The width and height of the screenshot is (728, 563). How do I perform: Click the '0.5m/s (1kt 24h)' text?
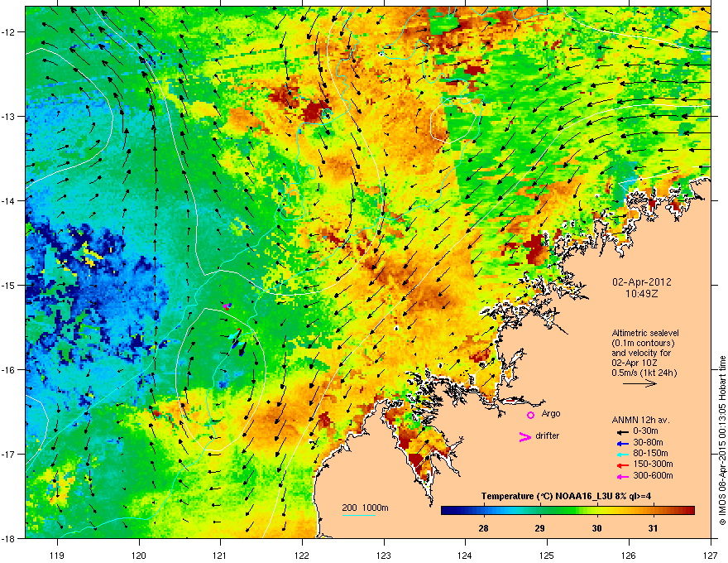click(x=644, y=373)
